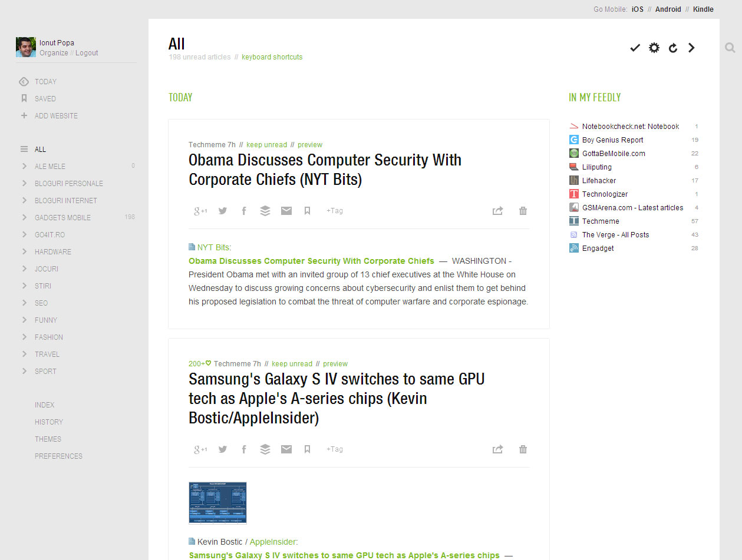Delete the Obama article with trash icon
This screenshot has height=560, width=742.
coord(523,211)
